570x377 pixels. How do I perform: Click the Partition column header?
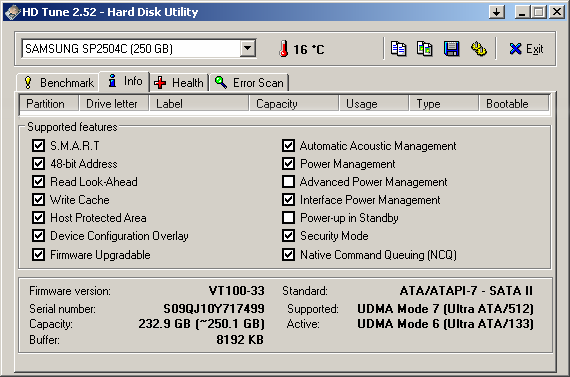pyautogui.click(x=49, y=104)
